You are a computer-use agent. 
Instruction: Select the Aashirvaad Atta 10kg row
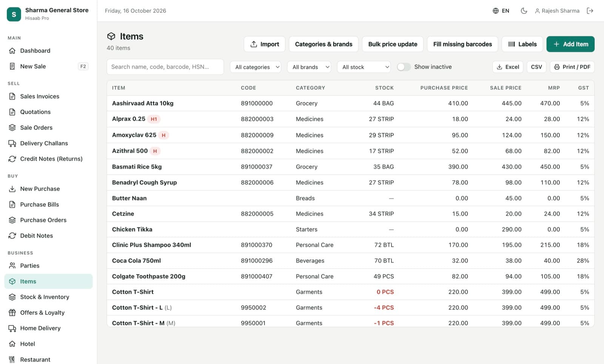point(350,103)
